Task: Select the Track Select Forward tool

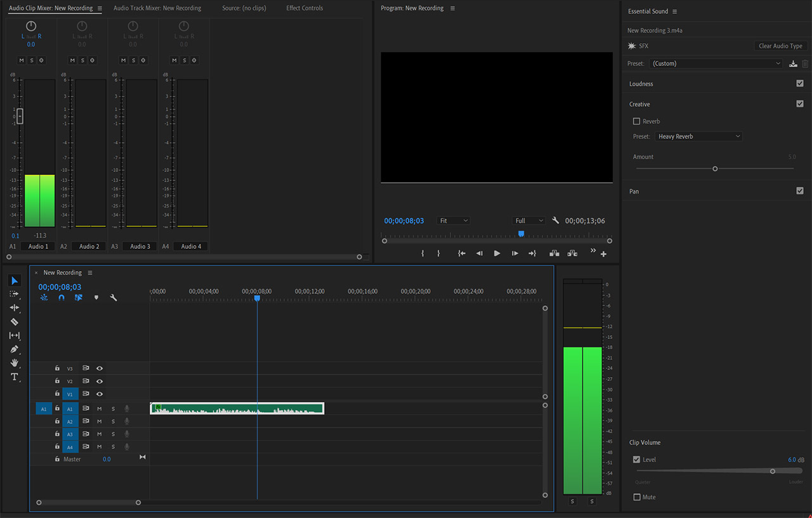Action: pyautogui.click(x=15, y=294)
